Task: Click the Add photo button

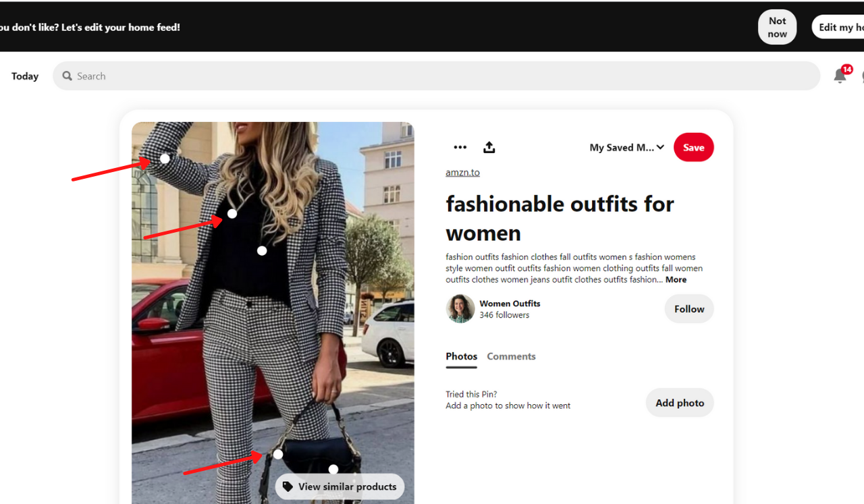Action: coord(679,403)
